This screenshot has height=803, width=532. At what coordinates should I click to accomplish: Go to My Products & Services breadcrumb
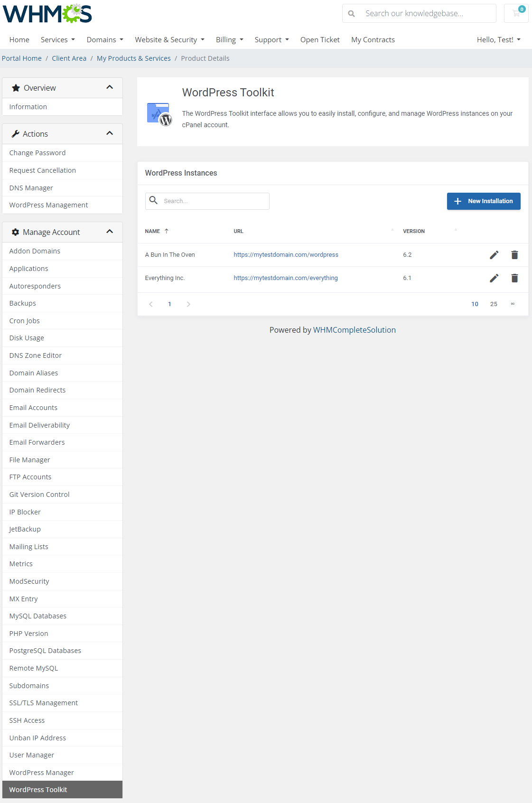coord(134,58)
